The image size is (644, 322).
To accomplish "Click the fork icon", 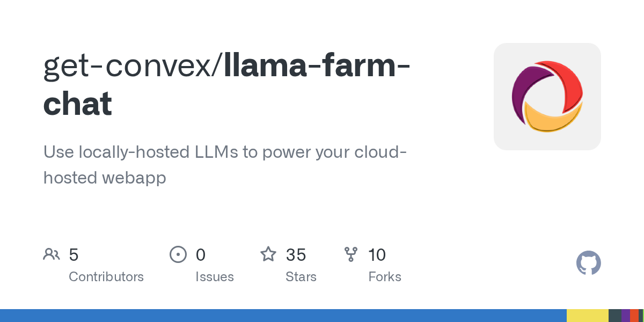I will [351, 254].
